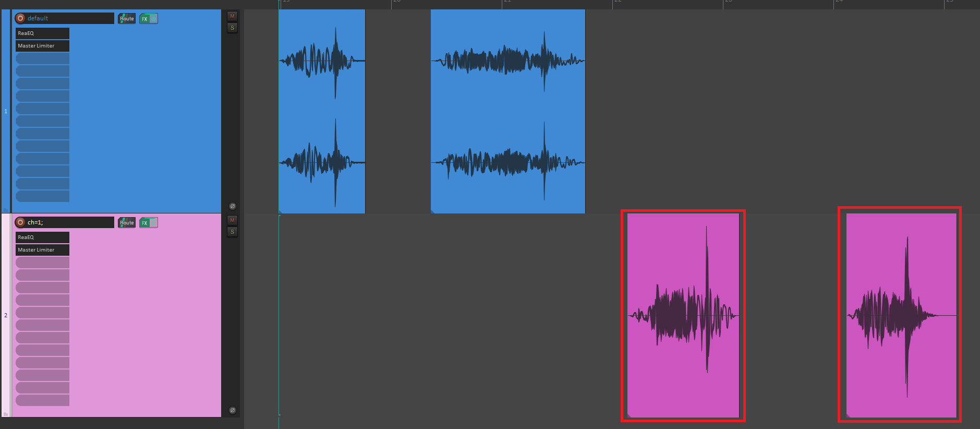This screenshot has height=429, width=980.
Task: Arm recording on the default track
Action: 20,18
